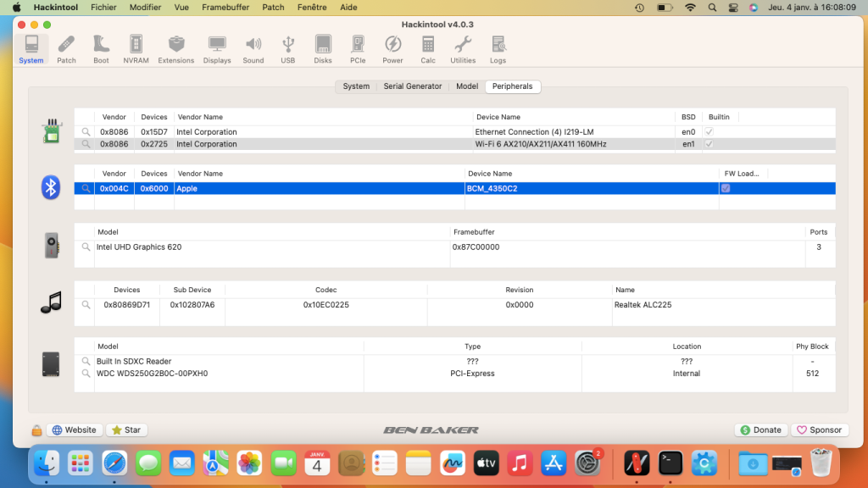This screenshot has width=868, height=488.
Task: Click magnifier icon for WDC WDS250G2B0C drive
Action: 86,373
